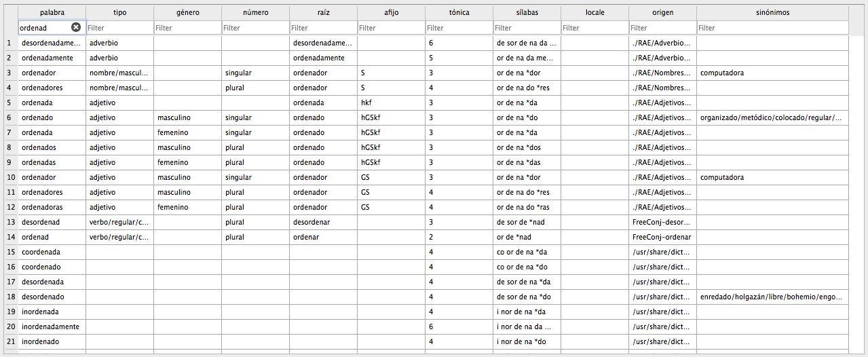Select row number 3 header
The image size is (868, 357).
tap(10, 73)
